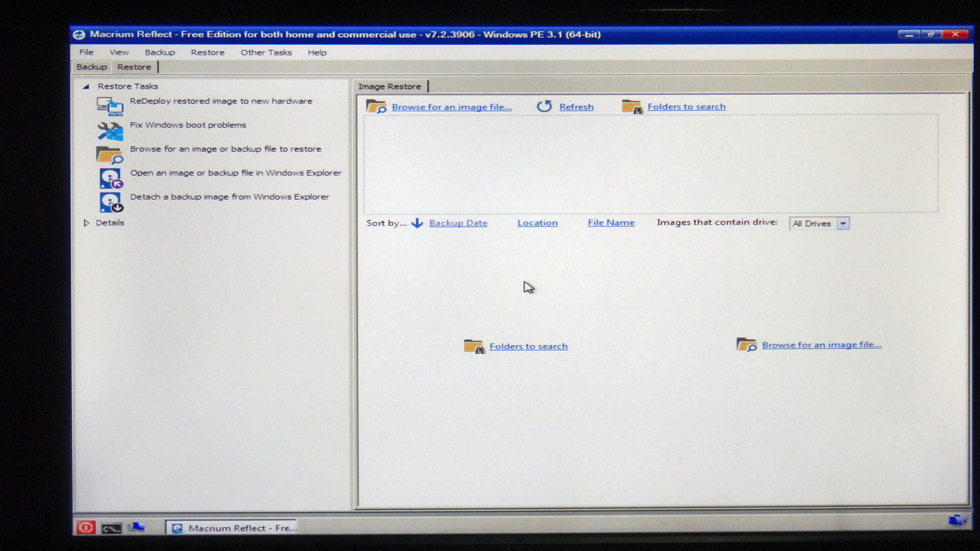
Task: Click the system tray network icon
Action: pyautogui.click(x=957, y=520)
